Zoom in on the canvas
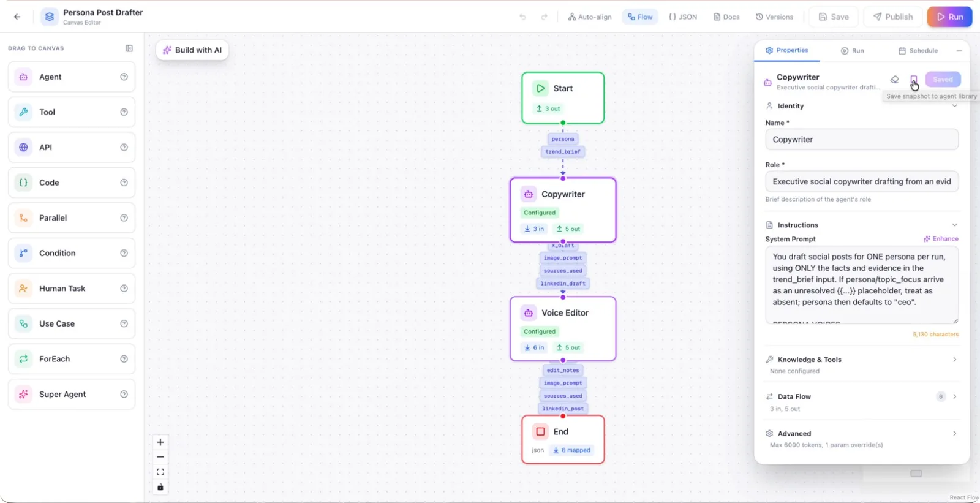Image resolution: width=980 pixels, height=503 pixels. pos(160,442)
